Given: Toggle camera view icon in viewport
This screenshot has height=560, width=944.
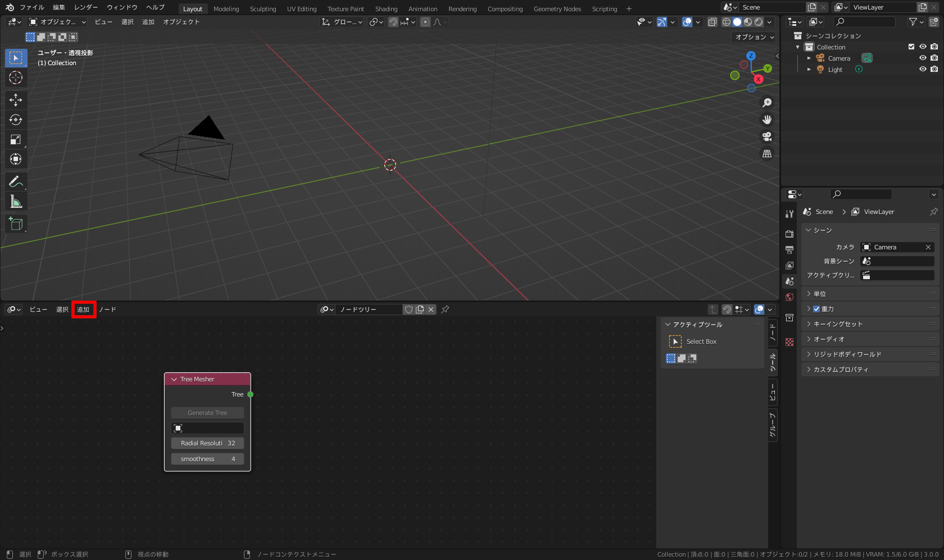Looking at the screenshot, I should pos(767,136).
